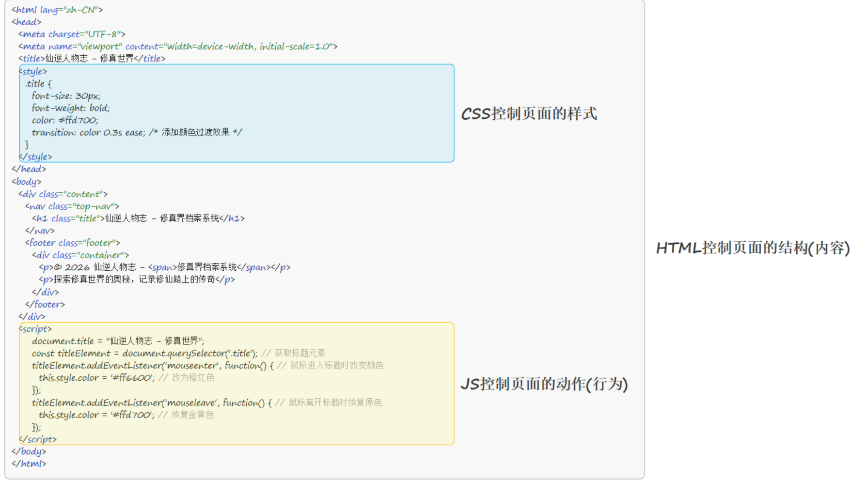Select the closing '</script>' tag
868x495 pixels.
coord(38,439)
